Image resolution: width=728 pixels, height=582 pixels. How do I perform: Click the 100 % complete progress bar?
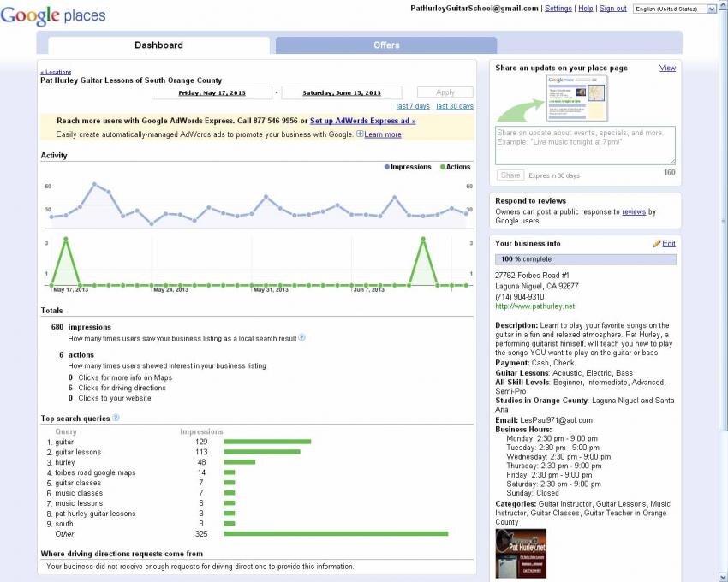(x=586, y=259)
